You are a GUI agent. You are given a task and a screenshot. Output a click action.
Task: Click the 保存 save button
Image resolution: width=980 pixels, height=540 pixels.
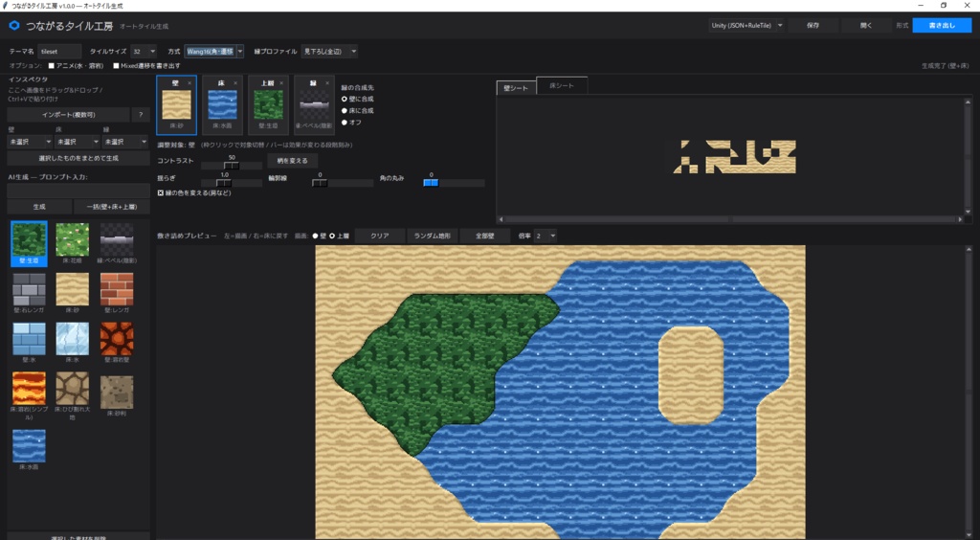[813, 26]
